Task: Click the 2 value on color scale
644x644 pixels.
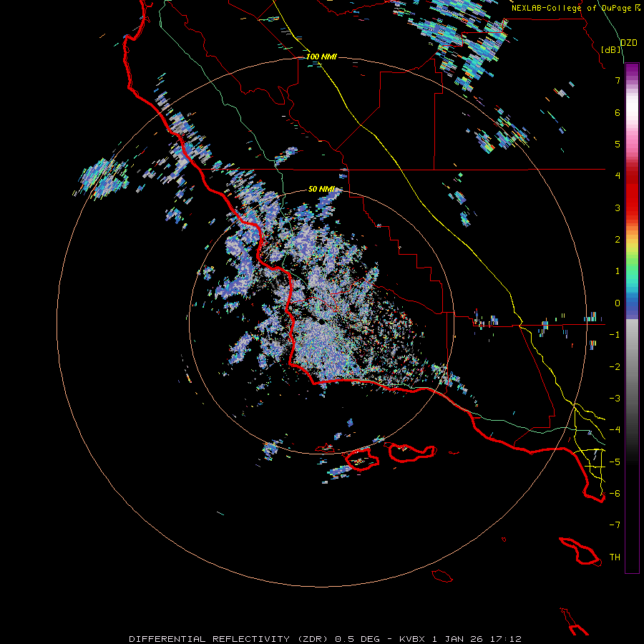Action: point(618,240)
